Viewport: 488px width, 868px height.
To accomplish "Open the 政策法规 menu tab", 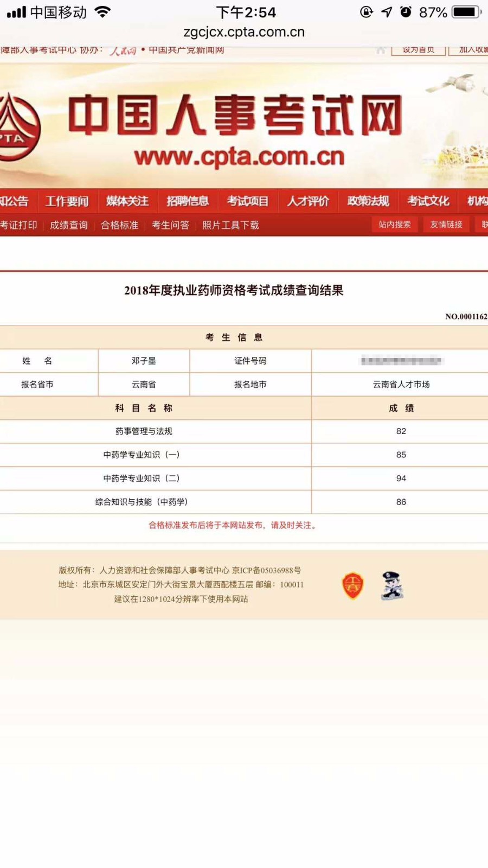I will (x=368, y=201).
